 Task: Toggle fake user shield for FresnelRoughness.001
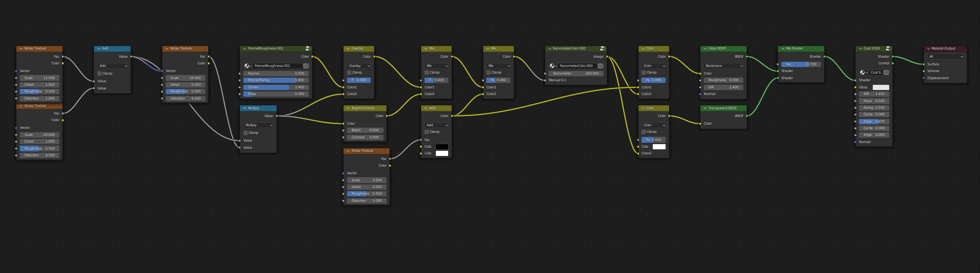[x=306, y=66]
